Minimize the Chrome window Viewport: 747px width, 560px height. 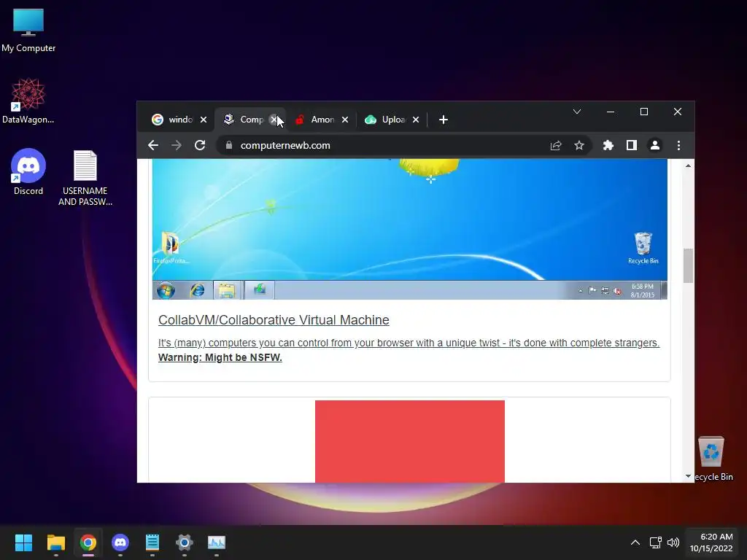click(x=611, y=112)
